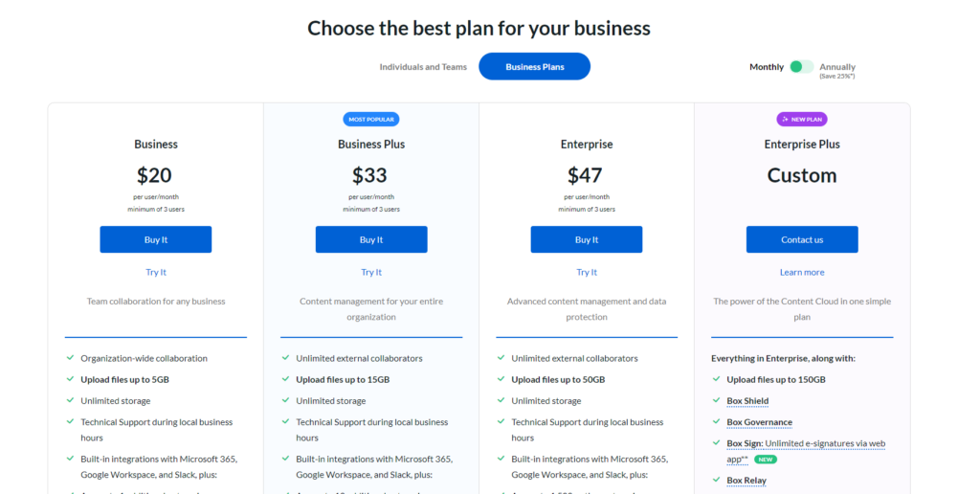Screen dimensions: 980x494
Task: Click checkmark beside Upload files up to 15GB
Action: click(x=285, y=379)
